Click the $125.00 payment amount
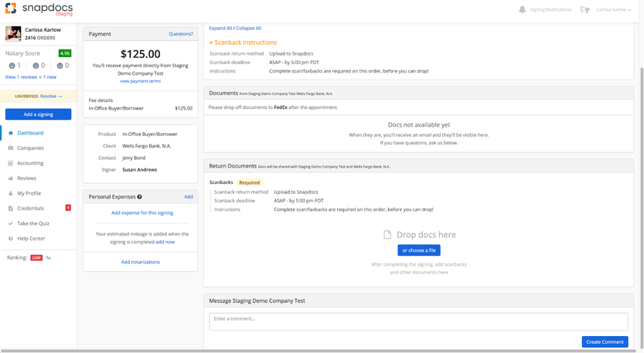Image resolution: width=644 pixels, height=353 pixels. pyautogui.click(x=141, y=54)
